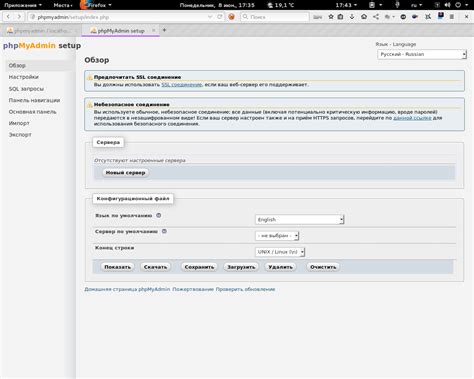Select 'Импорт' in the left menu

tap(19, 123)
